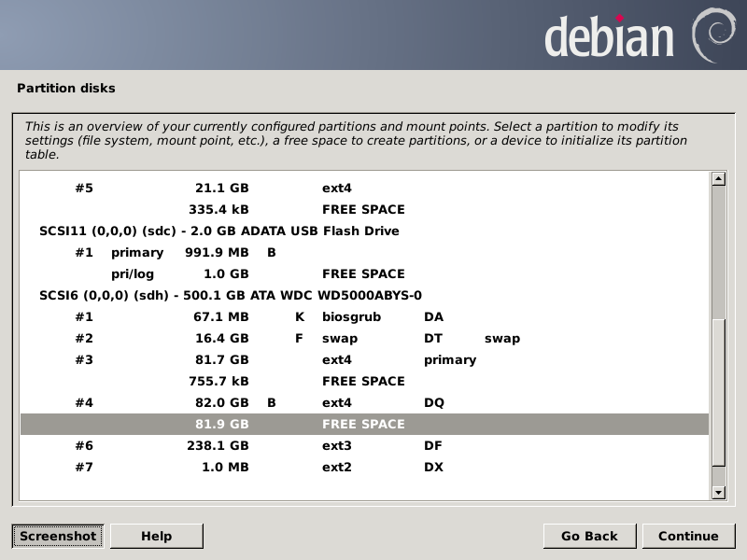Click the vertical scrollbar thumb
Screen dimensions: 747x560
pos(718,392)
